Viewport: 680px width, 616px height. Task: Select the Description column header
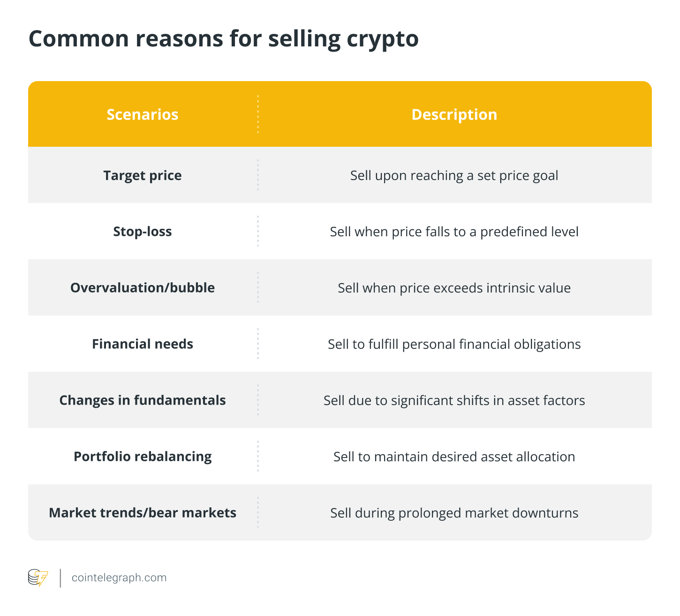[454, 114]
